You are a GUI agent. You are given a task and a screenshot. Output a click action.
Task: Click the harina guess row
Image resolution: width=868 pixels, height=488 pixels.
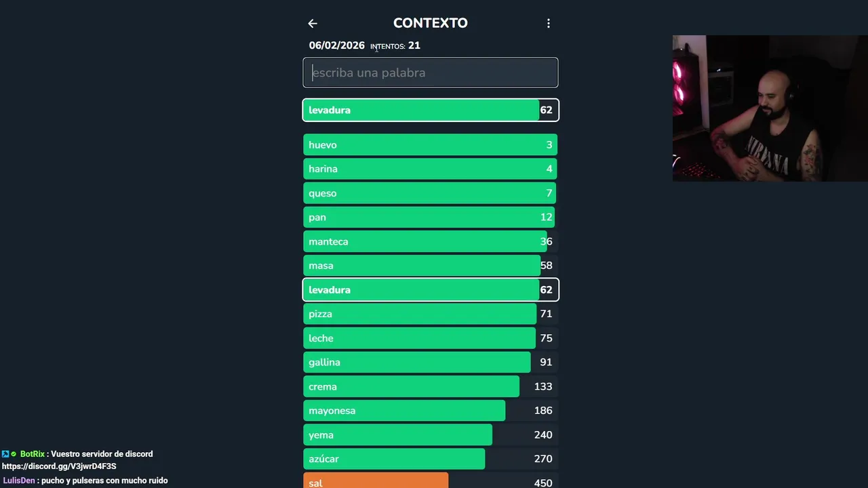(x=431, y=169)
